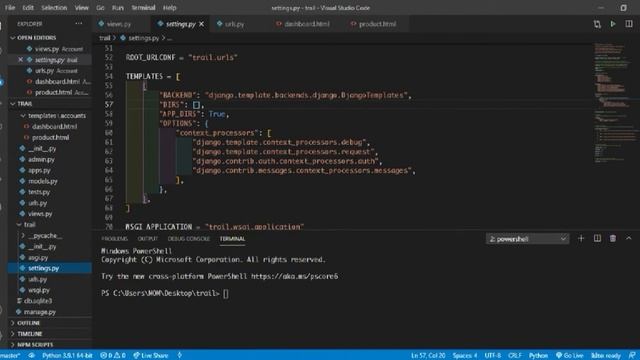
Task: Split the terminal panel
Action: tap(597, 238)
